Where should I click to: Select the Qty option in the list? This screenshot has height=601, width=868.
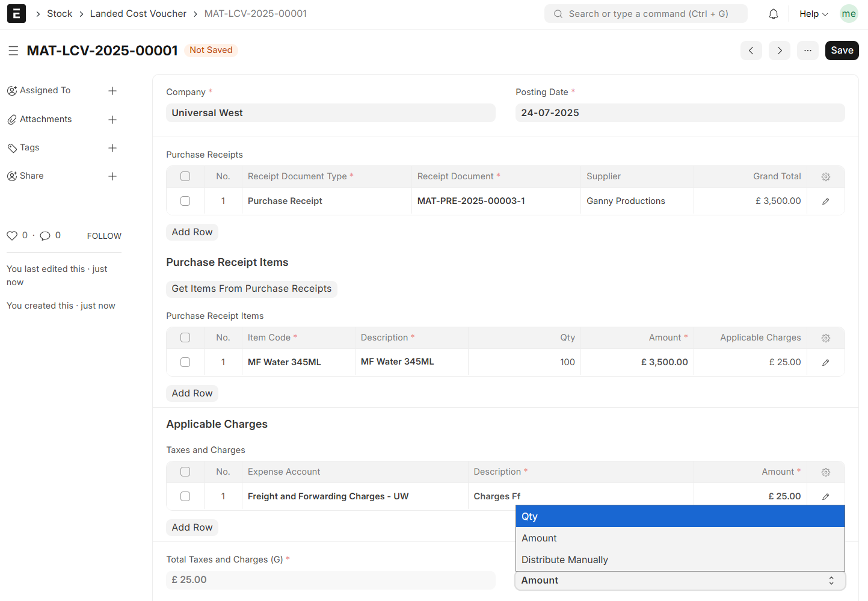529,517
